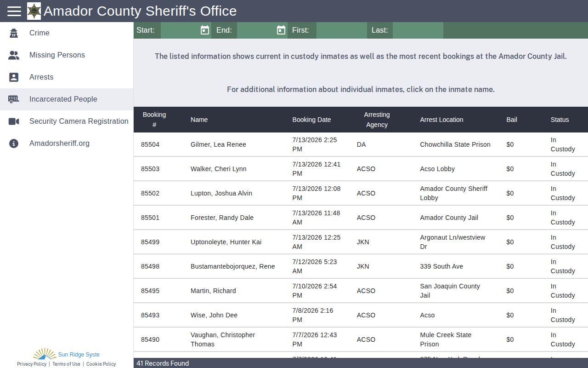The height and width of the screenshot is (368, 588).
Task: Open the Start date calendar picker
Action: click(205, 30)
